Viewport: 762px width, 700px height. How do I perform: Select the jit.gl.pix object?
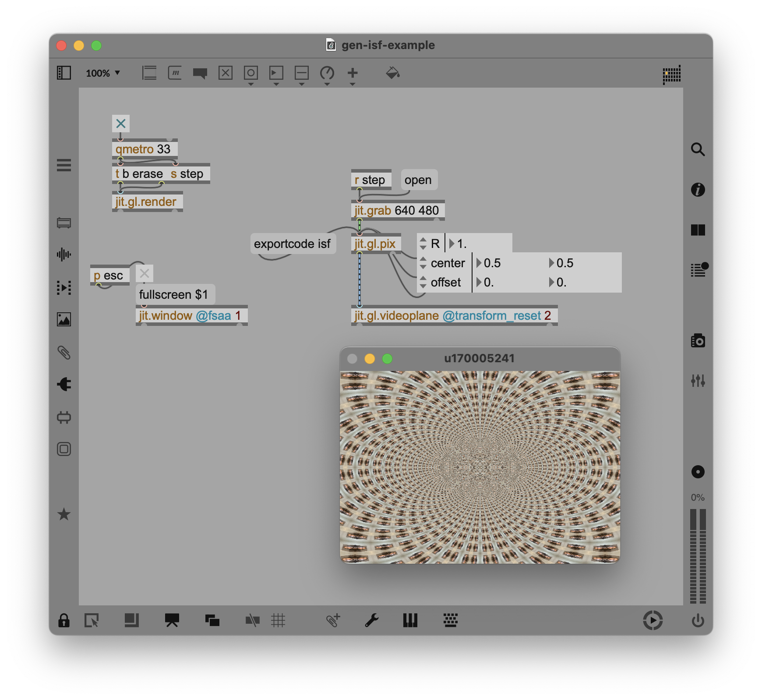[x=375, y=244]
